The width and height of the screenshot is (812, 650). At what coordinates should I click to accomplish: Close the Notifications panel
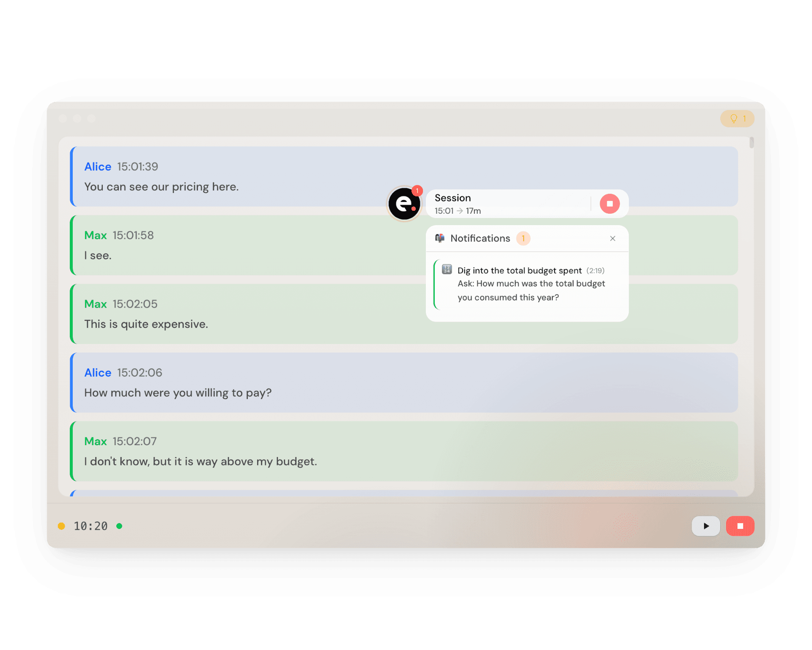tap(612, 238)
